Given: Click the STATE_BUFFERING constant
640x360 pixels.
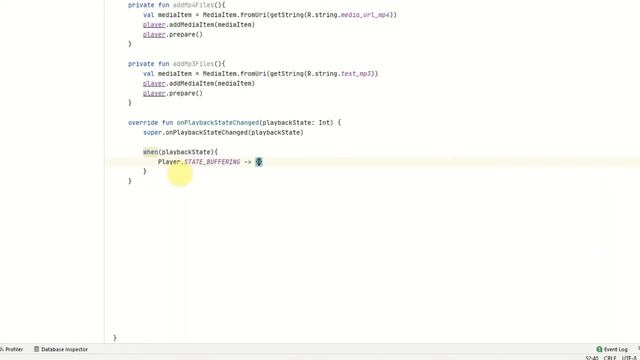Looking at the screenshot, I should [212, 162].
